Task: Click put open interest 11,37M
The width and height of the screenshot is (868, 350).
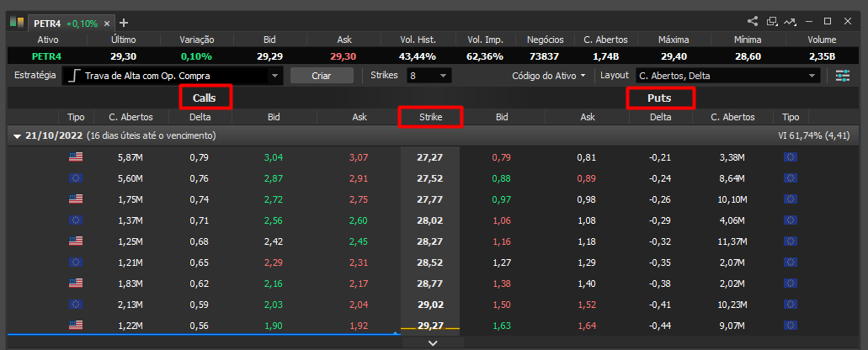Action: (733, 241)
